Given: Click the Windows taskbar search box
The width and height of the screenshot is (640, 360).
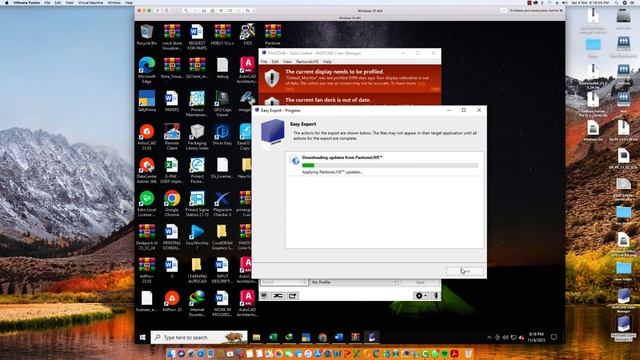Looking at the screenshot, I should 199,337.
